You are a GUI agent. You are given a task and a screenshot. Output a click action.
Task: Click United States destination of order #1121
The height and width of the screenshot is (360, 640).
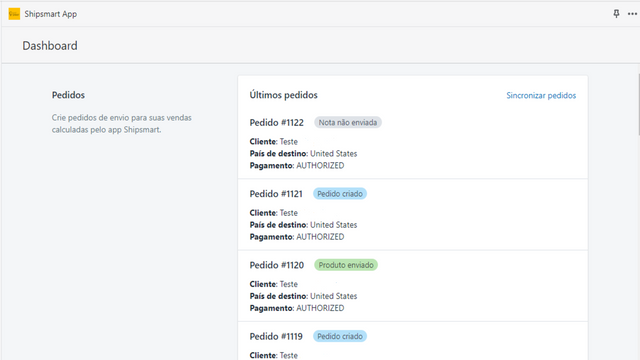pos(333,225)
